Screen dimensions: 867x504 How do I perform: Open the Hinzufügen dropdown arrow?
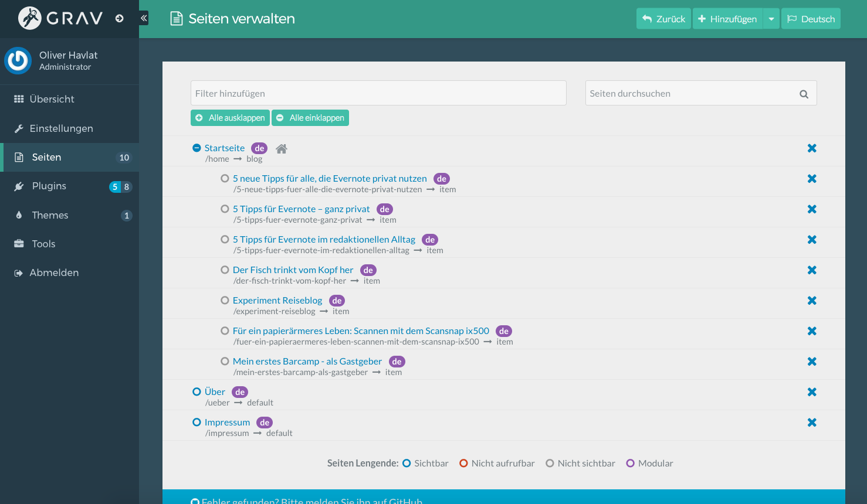771,19
